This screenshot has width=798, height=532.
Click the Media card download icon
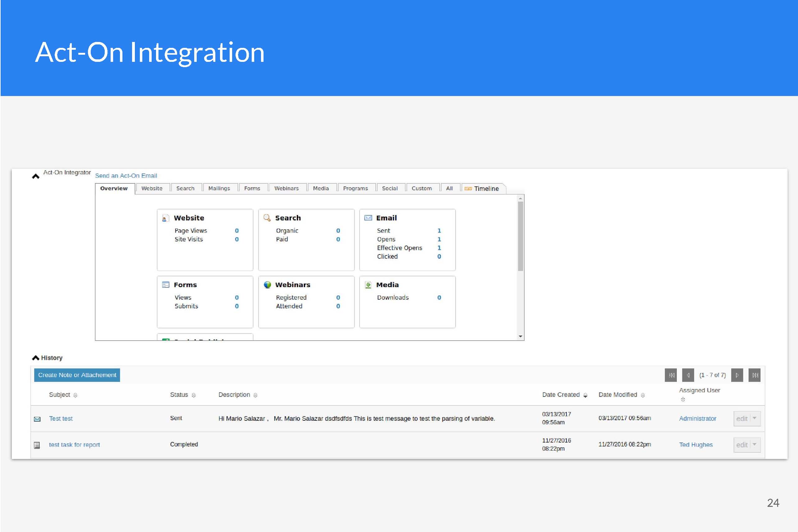tap(368, 285)
